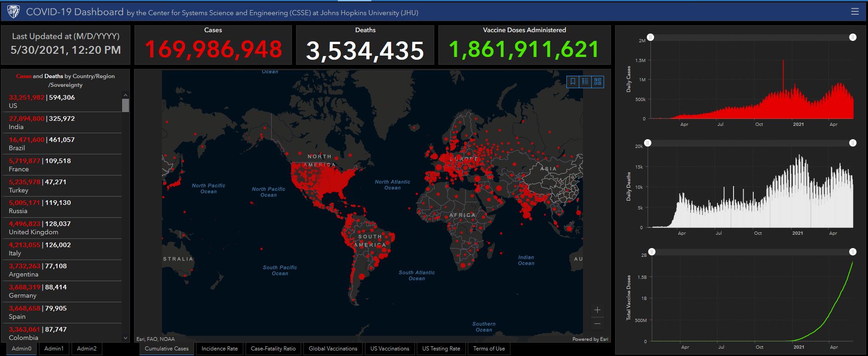Open the Global Vaccinations tab
The height and width of the screenshot is (356, 868).
pyautogui.click(x=333, y=349)
